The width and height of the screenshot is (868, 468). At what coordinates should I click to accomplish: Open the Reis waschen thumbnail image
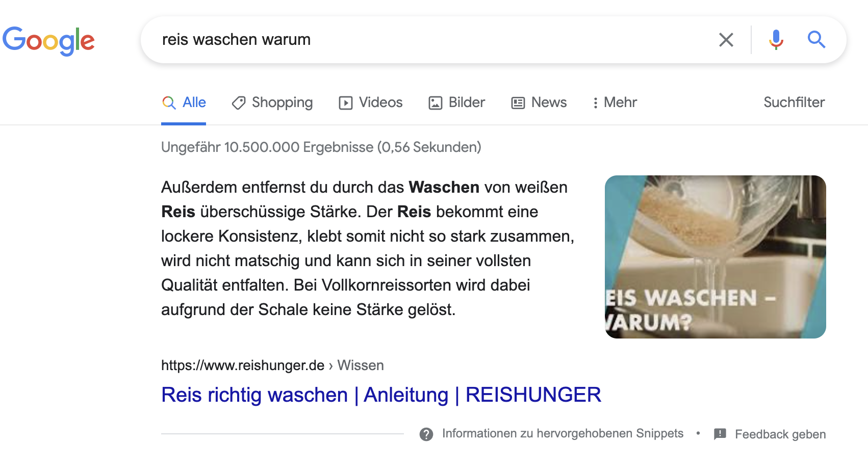click(x=716, y=257)
